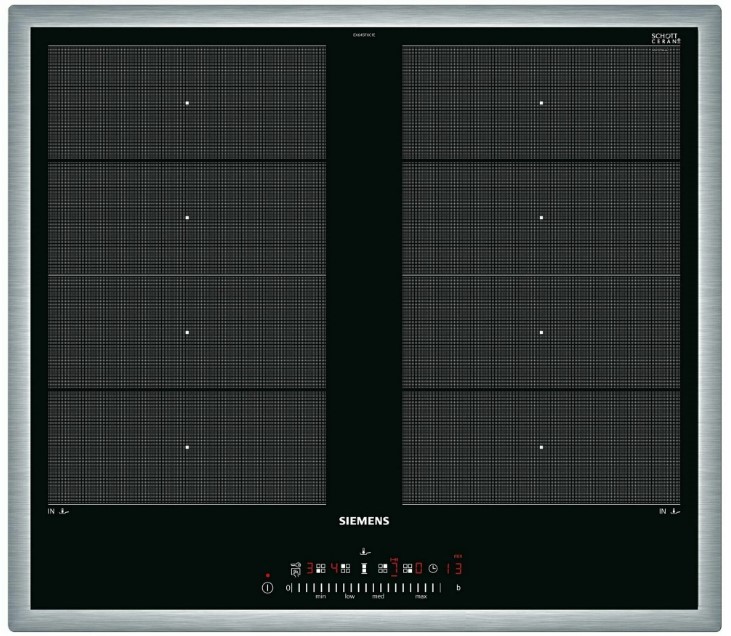Select the front left cooking zone icon
This screenshot has width=731, height=636.
pos(321,568)
